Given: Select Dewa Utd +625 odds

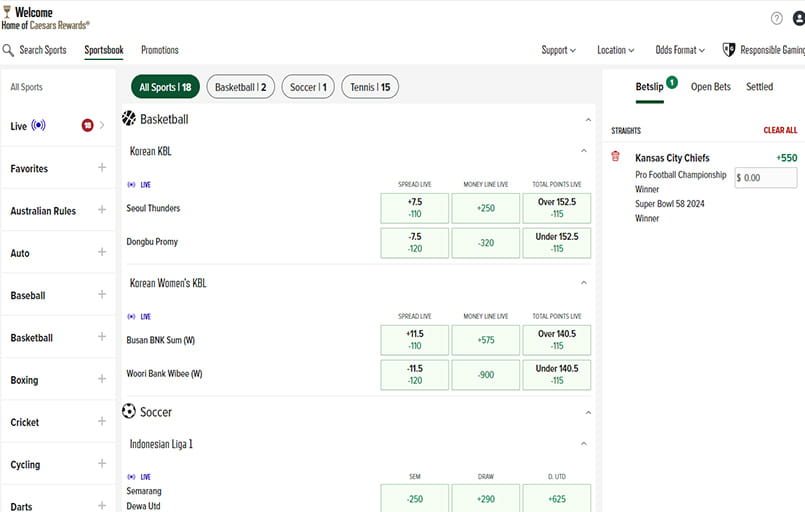Looking at the screenshot, I should pos(557,498).
